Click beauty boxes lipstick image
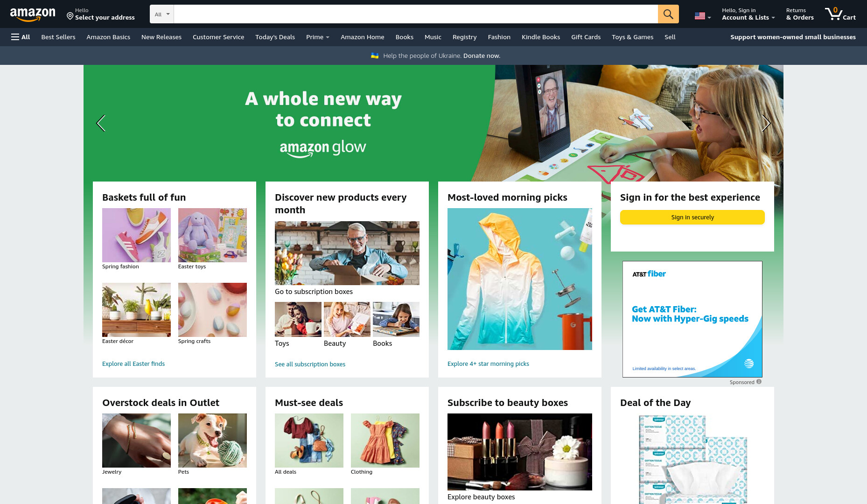Viewport: 867px width, 504px height. point(520,452)
